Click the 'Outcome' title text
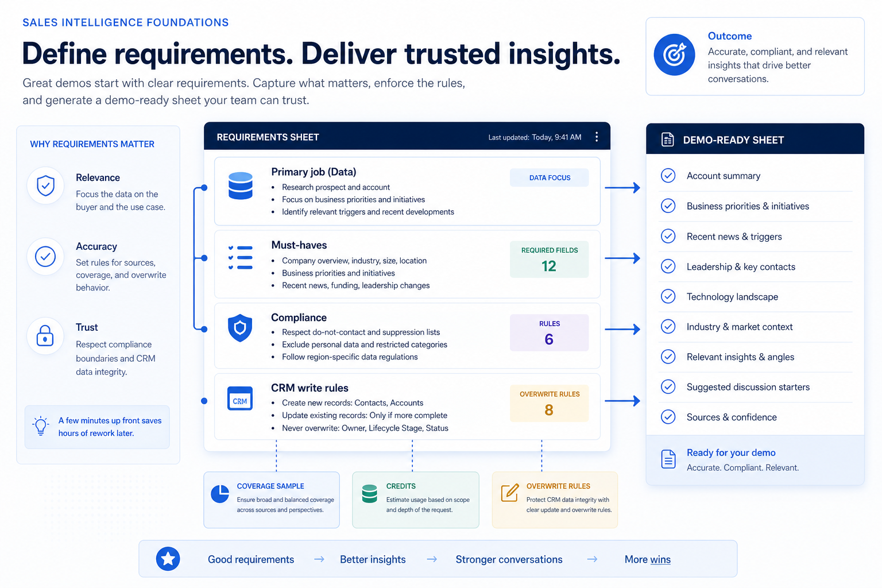The image size is (882, 588). coord(730,36)
